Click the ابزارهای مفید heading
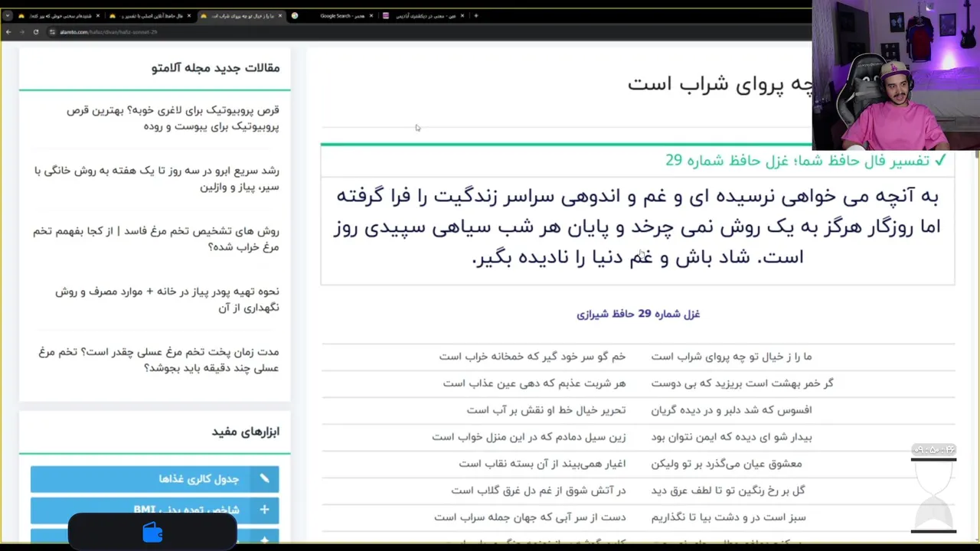Viewport: 980px width, 551px height. (246, 432)
